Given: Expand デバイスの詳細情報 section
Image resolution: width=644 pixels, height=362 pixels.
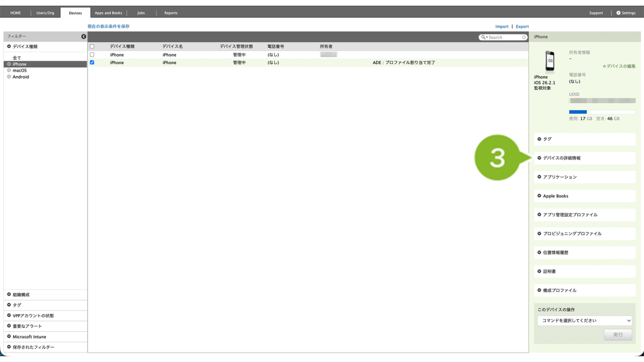Looking at the screenshot, I should tap(584, 158).
